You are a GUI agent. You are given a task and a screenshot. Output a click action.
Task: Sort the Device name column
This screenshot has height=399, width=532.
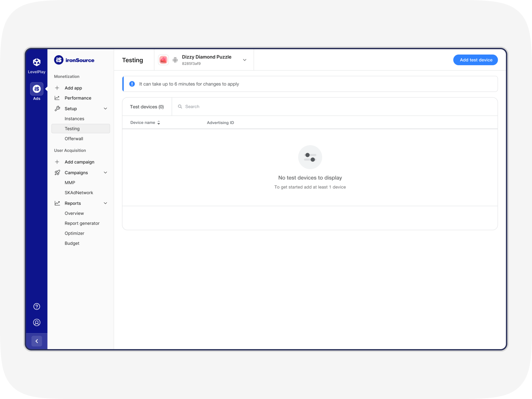(159, 122)
